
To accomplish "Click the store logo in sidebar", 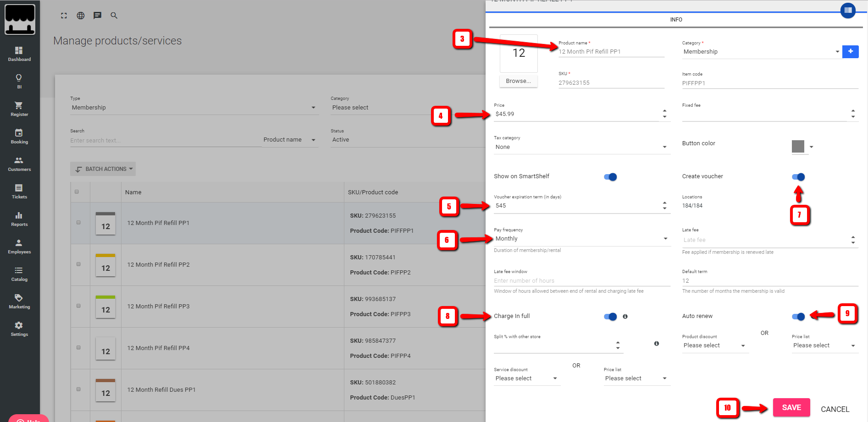I will point(20,19).
